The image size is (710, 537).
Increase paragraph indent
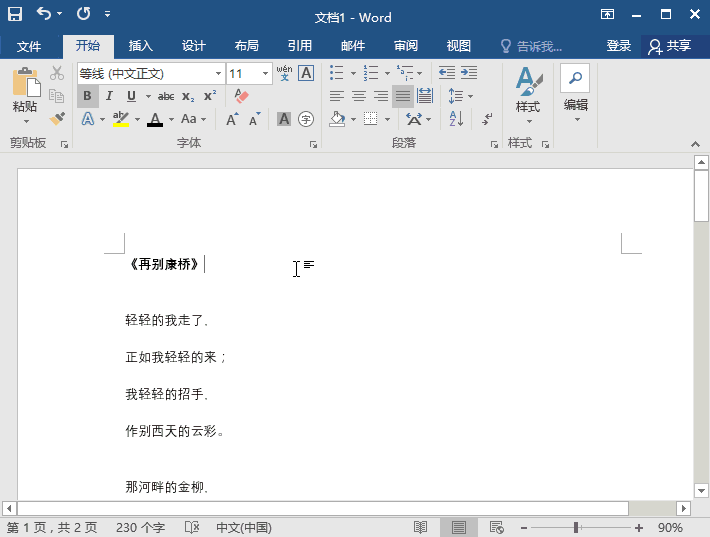469,73
